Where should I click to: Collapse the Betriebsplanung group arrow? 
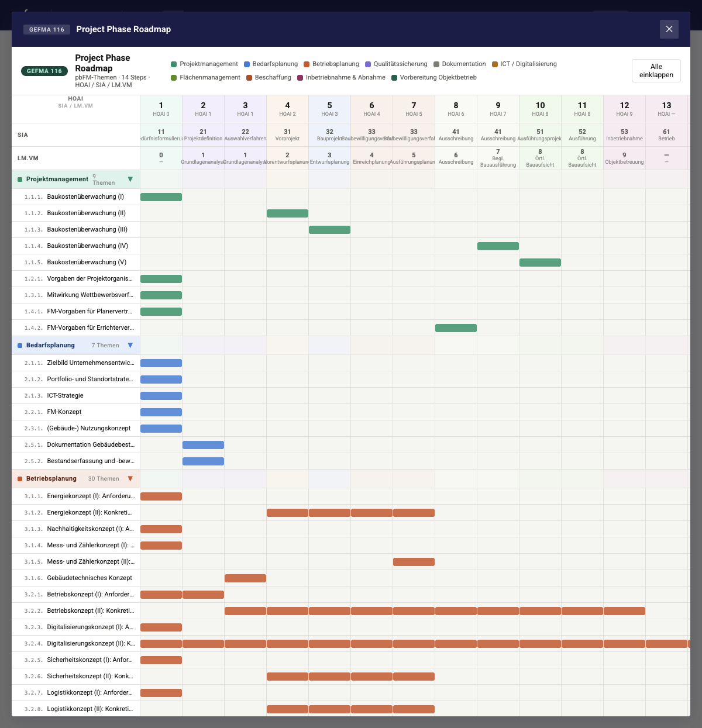(130, 479)
